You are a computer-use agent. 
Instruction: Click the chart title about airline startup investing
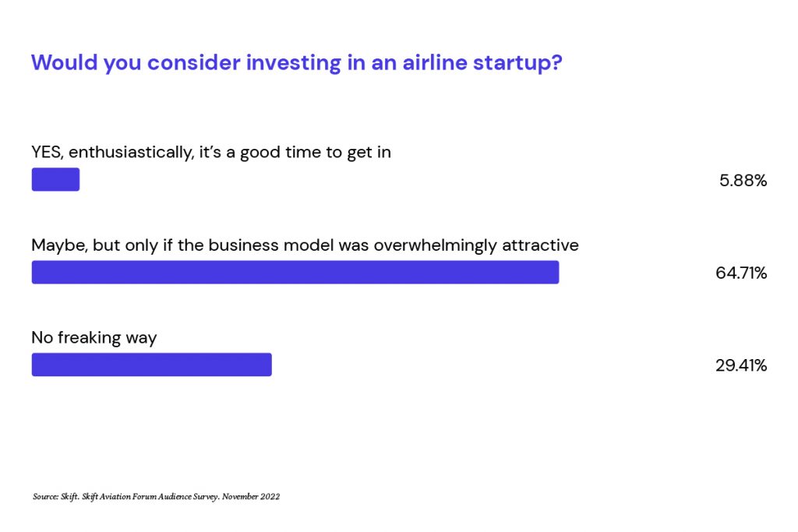(x=296, y=63)
